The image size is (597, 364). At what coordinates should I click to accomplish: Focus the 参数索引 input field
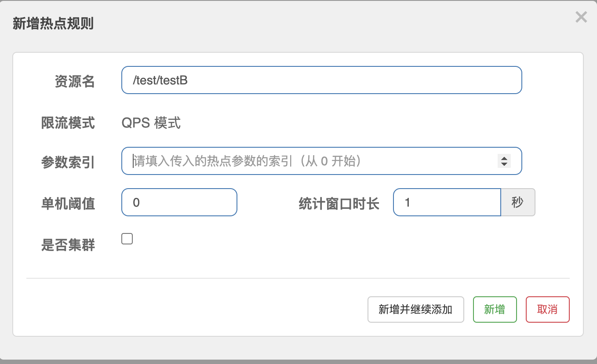[308, 161]
